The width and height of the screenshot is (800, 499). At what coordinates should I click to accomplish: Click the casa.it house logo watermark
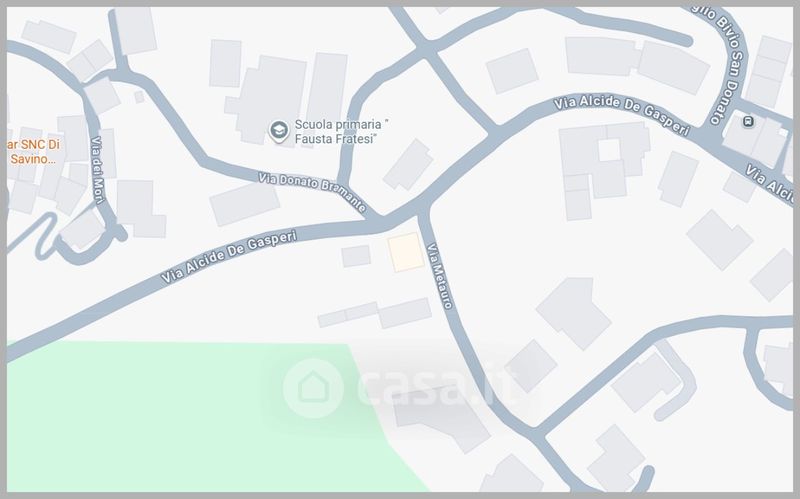[x=313, y=388]
